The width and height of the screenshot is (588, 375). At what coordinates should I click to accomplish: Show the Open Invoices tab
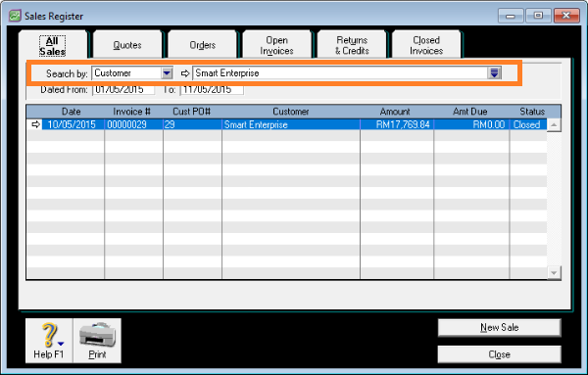coord(276,45)
